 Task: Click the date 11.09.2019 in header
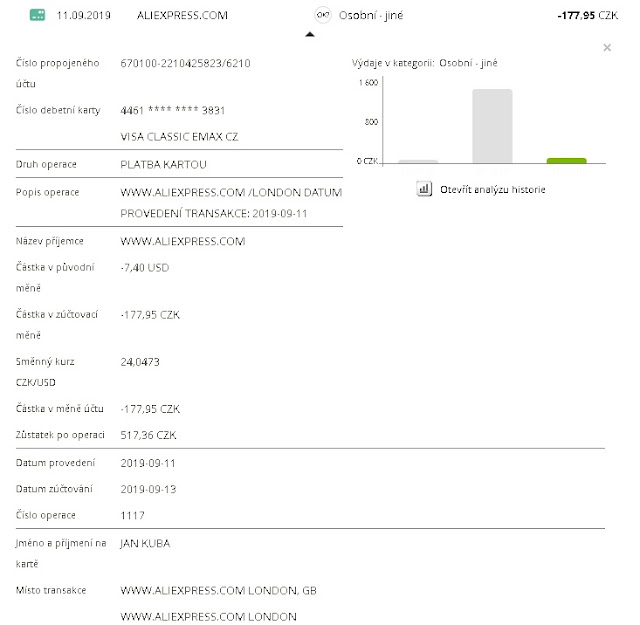[83, 16]
